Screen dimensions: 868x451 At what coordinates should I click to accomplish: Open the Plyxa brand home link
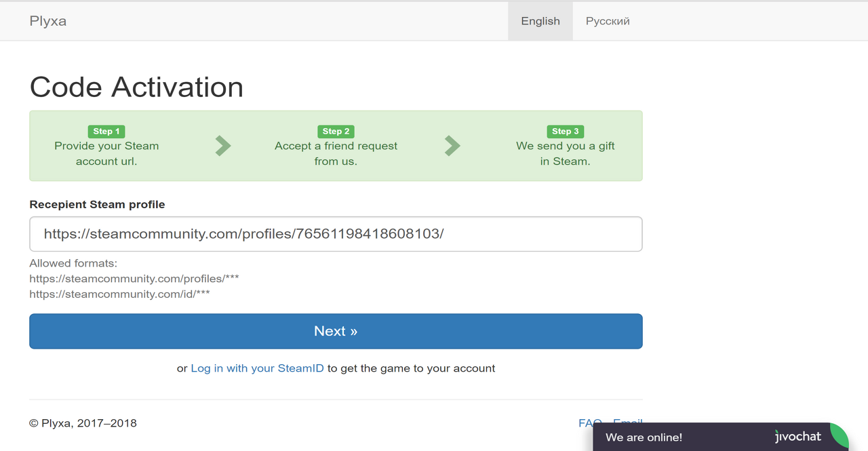(x=48, y=21)
